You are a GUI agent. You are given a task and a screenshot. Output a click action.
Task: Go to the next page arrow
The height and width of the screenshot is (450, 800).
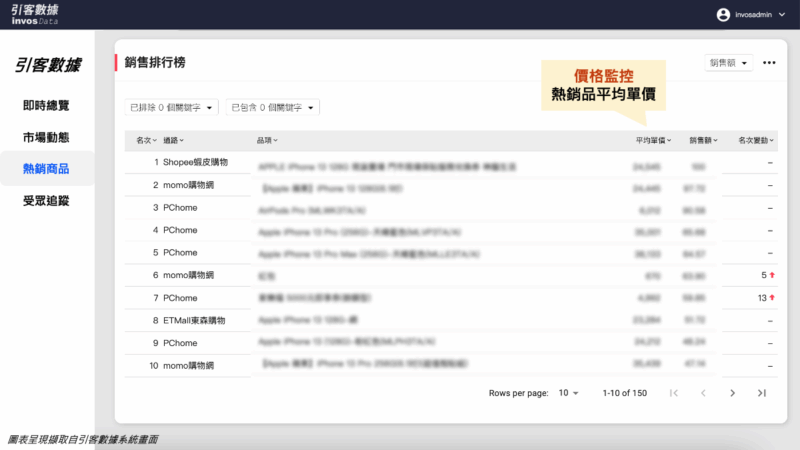[x=732, y=393]
